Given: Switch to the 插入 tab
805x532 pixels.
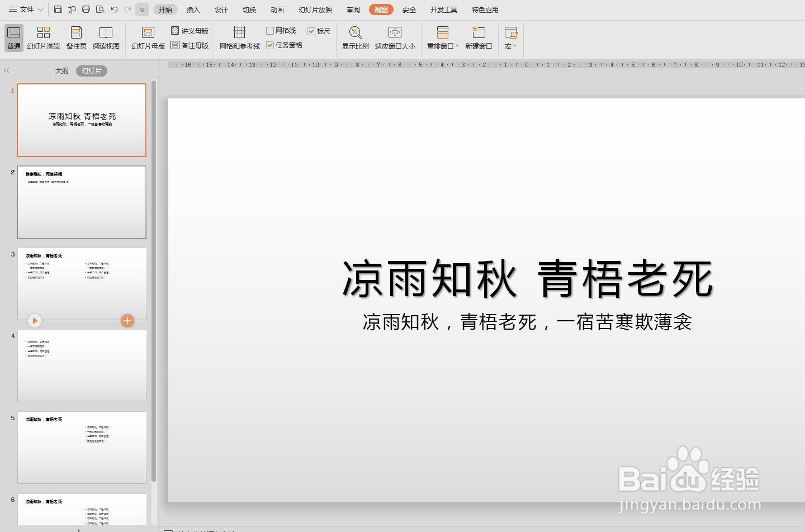Looking at the screenshot, I should click(x=193, y=9).
